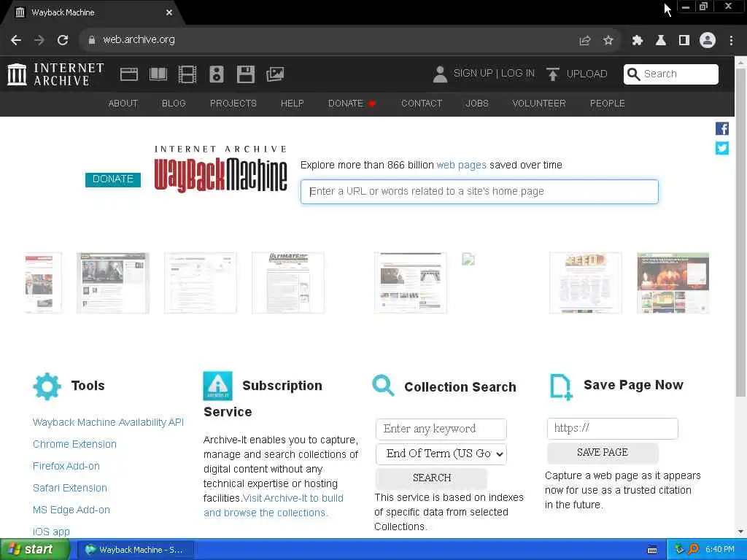Click the UPLOAD link text
The width and height of the screenshot is (747, 560).
tap(587, 74)
